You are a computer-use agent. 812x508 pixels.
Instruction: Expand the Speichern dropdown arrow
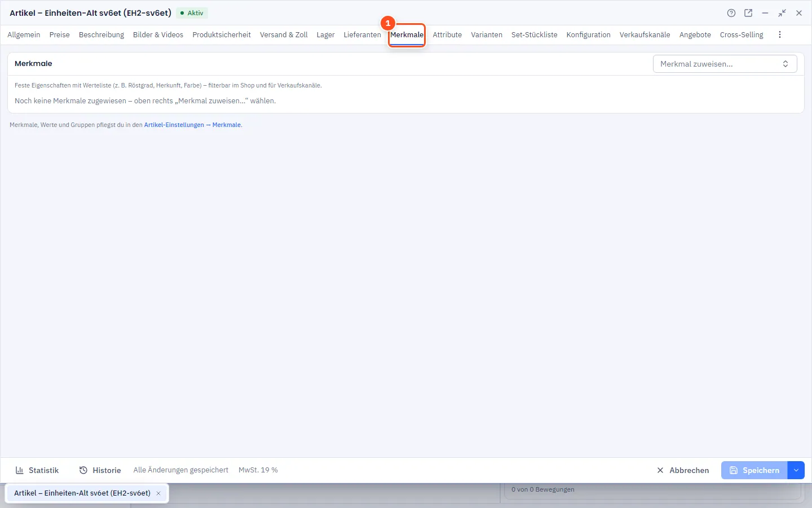tap(796, 470)
